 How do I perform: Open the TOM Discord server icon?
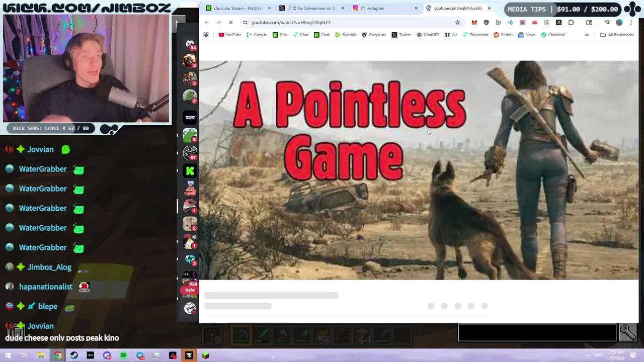coord(190,117)
